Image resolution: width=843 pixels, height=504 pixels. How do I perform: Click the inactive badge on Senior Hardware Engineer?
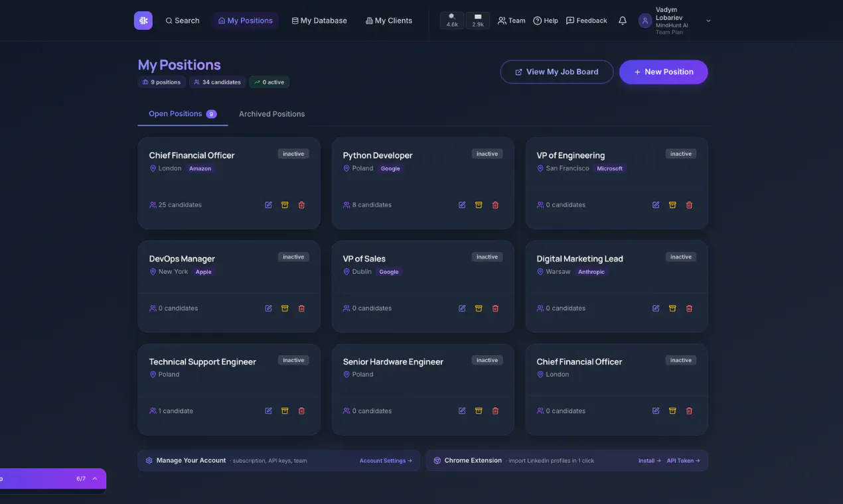click(x=487, y=360)
